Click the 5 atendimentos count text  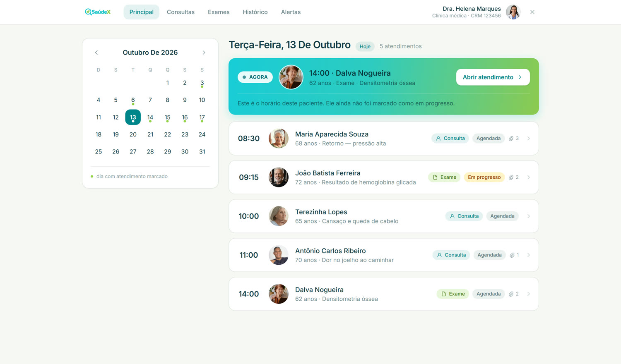pos(401,46)
